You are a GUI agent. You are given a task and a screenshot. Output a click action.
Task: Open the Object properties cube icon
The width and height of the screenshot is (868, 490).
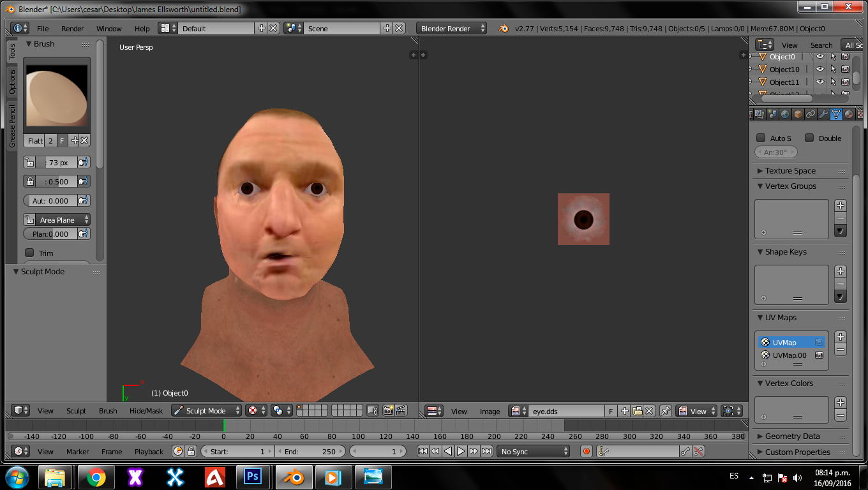coord(798,114)
